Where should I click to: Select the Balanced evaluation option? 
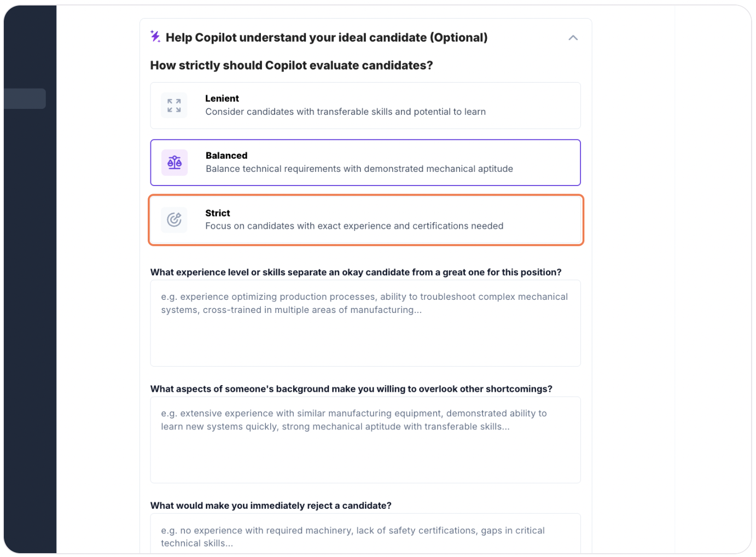coord(365,163)
